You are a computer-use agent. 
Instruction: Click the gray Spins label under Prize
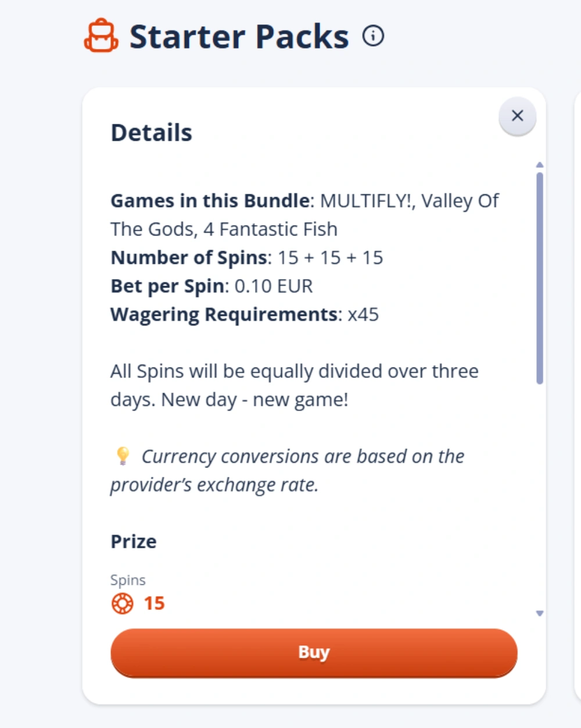click(128, 580)
